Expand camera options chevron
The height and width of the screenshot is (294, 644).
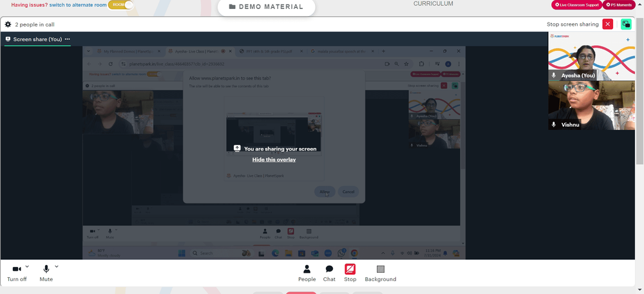[x=27, y=266]
